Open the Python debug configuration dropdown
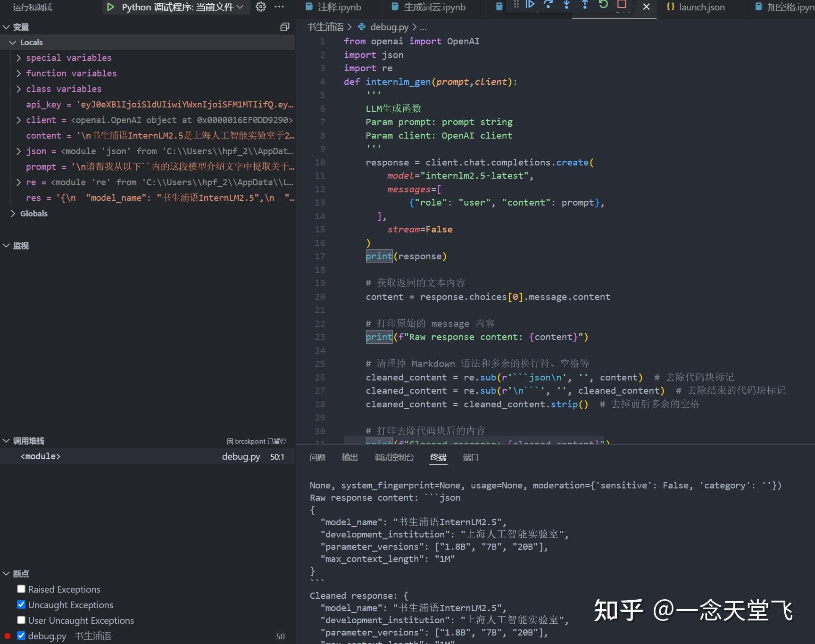The height and width of the screenshot is (644, 815). [x=239, y=7]
